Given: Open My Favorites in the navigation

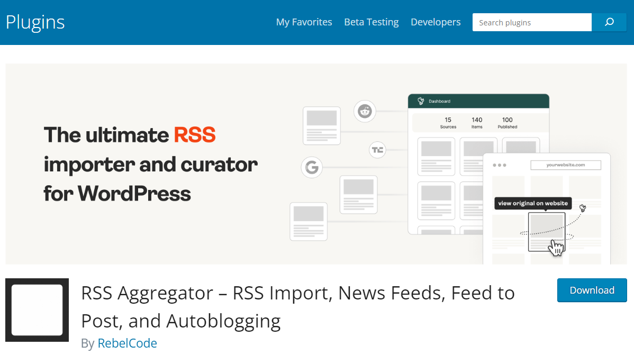Looking at the screenshot, I should click(x=304, y=22).
